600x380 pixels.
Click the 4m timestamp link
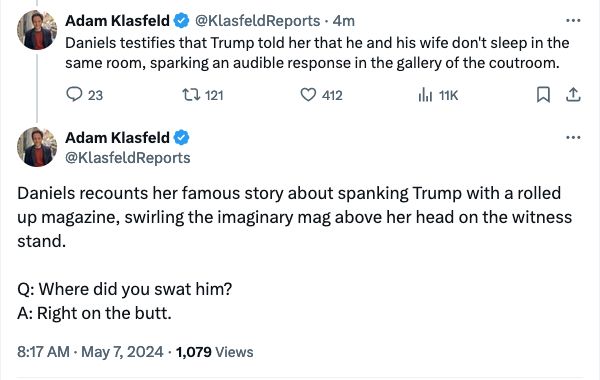pos(344,21)
